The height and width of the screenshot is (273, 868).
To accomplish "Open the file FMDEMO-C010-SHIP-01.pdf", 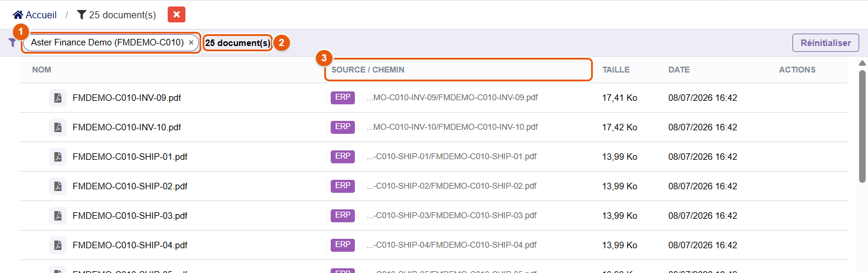I will tap(130, 157).
